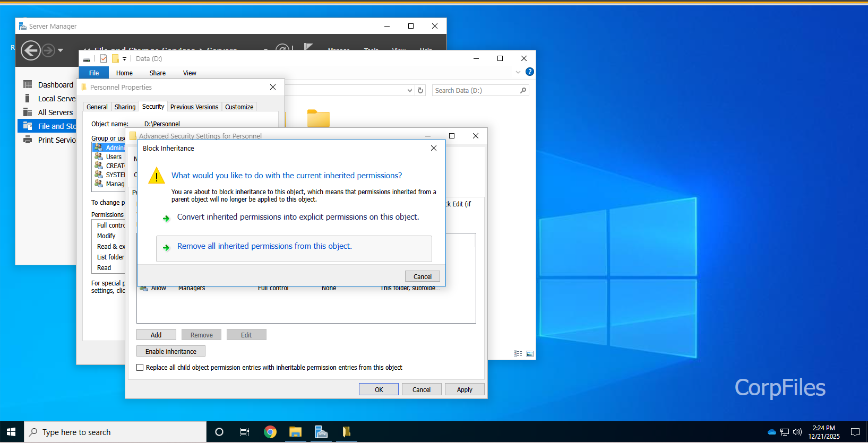Screen dimensions: 868x443
Task: Refresh the Data (D:) address bar
Action: (420, 91)
